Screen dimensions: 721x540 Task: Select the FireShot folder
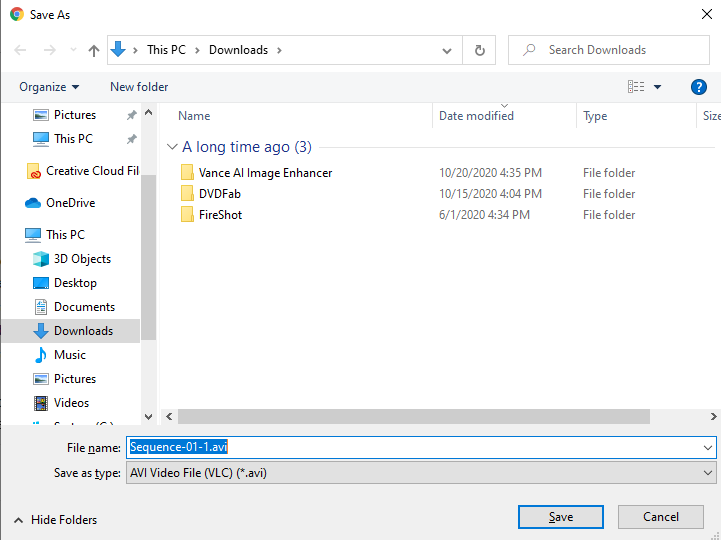[220, 215]
